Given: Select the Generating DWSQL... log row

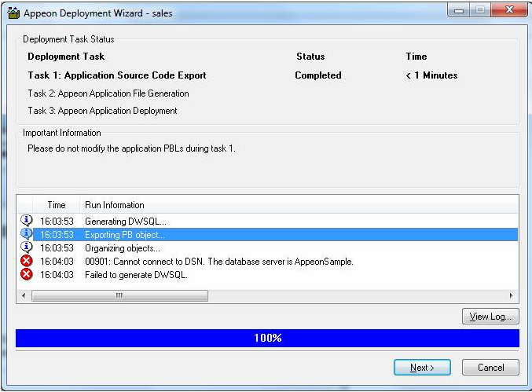Looking at the screenshot, I should point(268,221).
